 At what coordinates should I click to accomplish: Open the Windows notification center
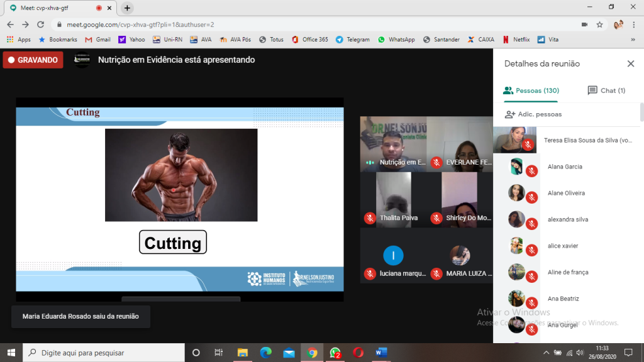pos(628,353)
